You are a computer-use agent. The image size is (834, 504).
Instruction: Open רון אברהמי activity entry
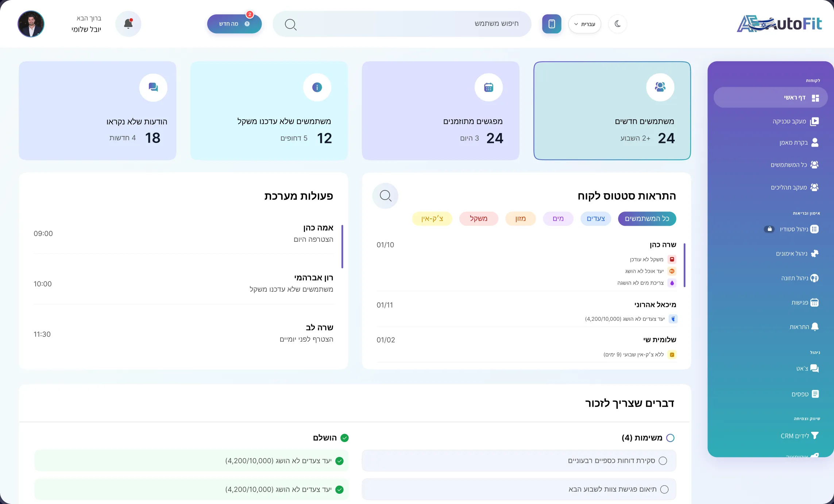(184, 283)
